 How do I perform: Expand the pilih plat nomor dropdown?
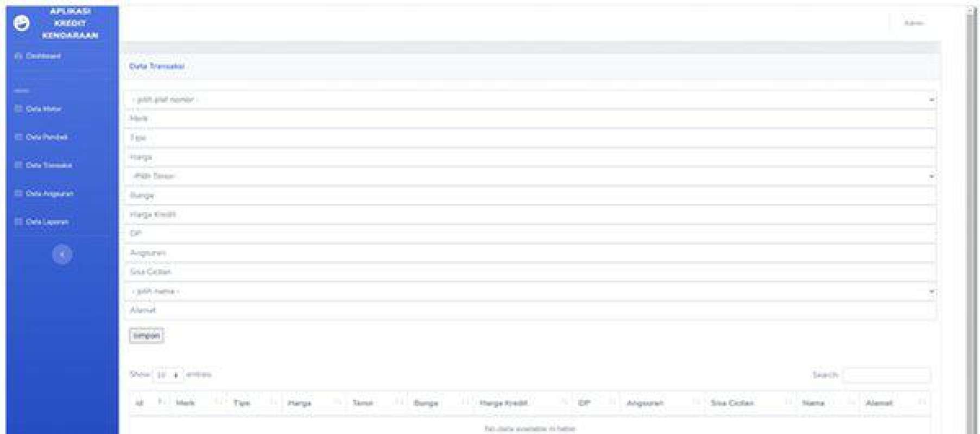coord(530,100)
